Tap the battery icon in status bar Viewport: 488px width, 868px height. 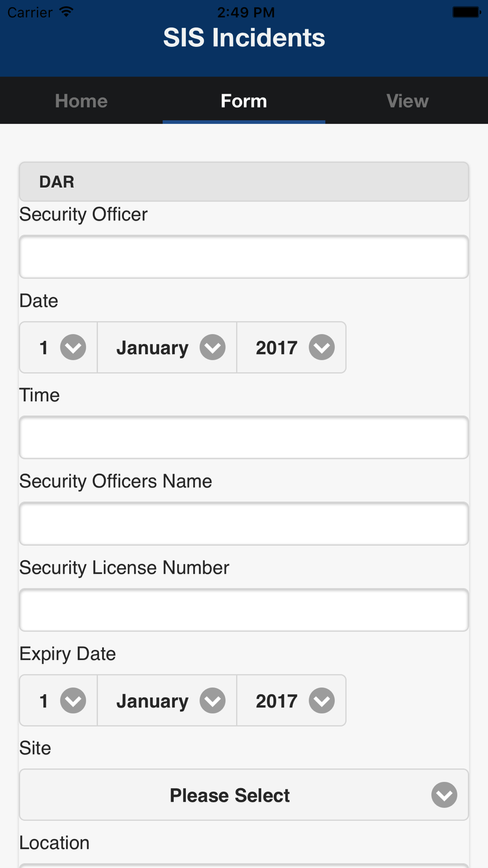(467, 12)
